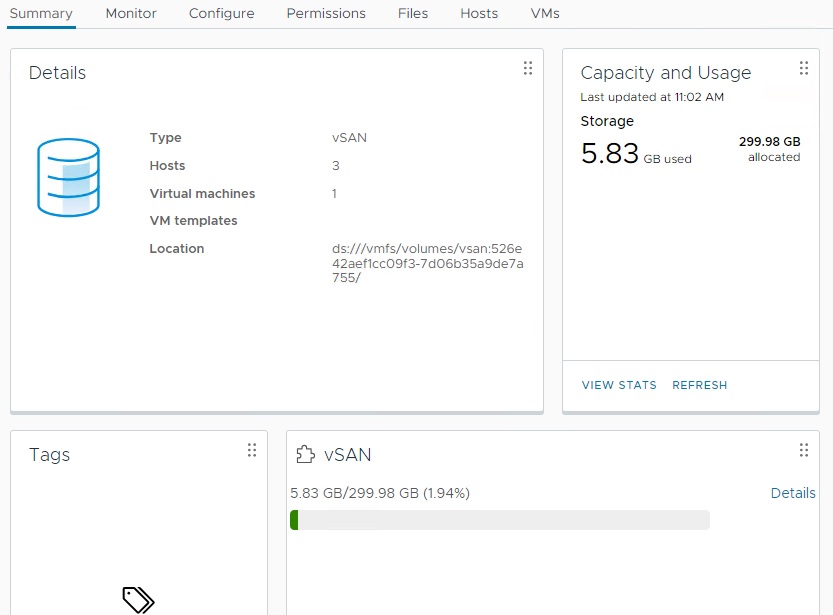Go to the Configure tab
833x615 pixels.
(221, 13)
